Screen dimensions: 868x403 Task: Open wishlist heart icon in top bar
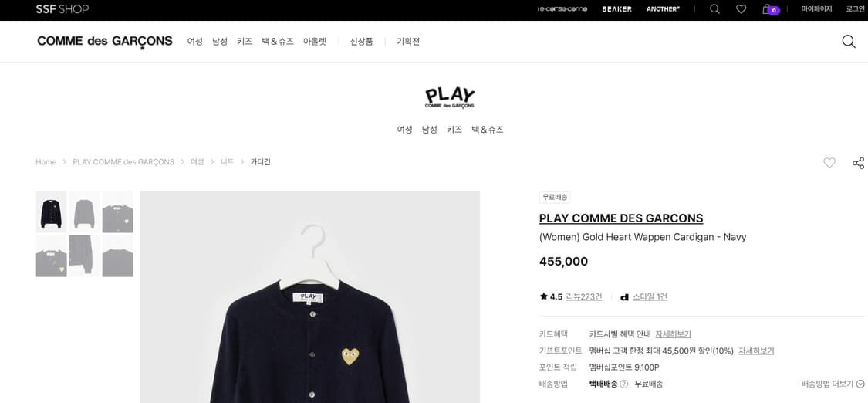point(741,9)
